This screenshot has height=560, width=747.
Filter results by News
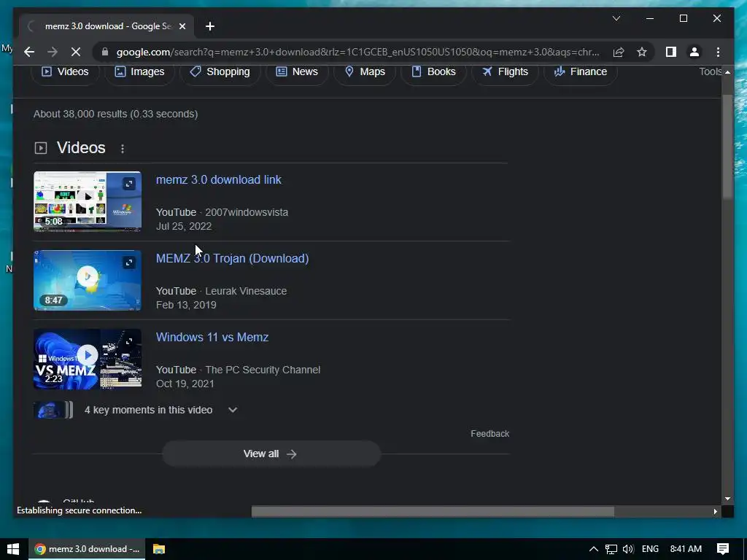click(297, 71)
